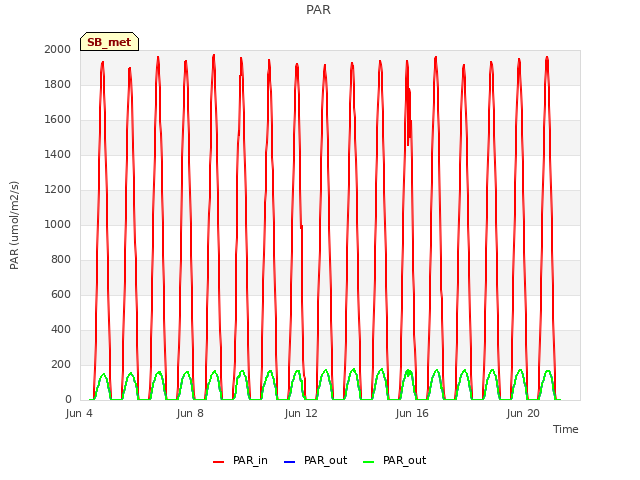Click the 2000 y-axis tick label
Image resolution: width=640 pixels, height=480 pixels.
[58, 49]
